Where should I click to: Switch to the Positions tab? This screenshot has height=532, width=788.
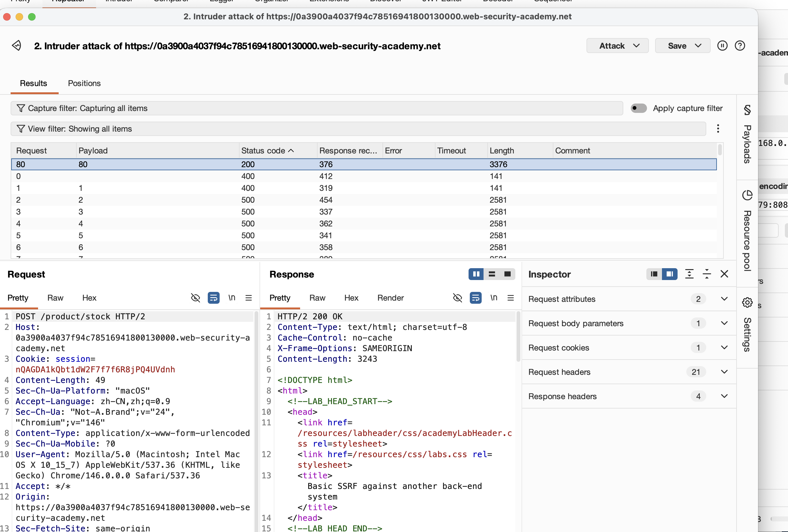click(84, 83)
